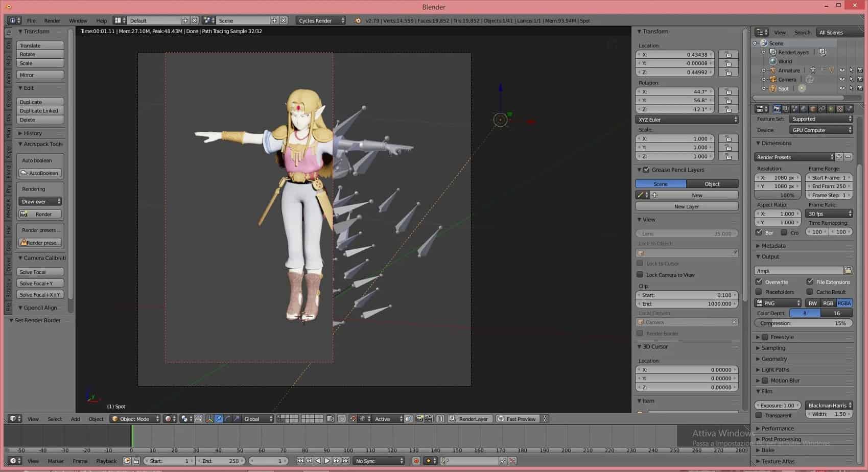
Task: Lock Z rotation in Transform panel
Action: point(729,109)
